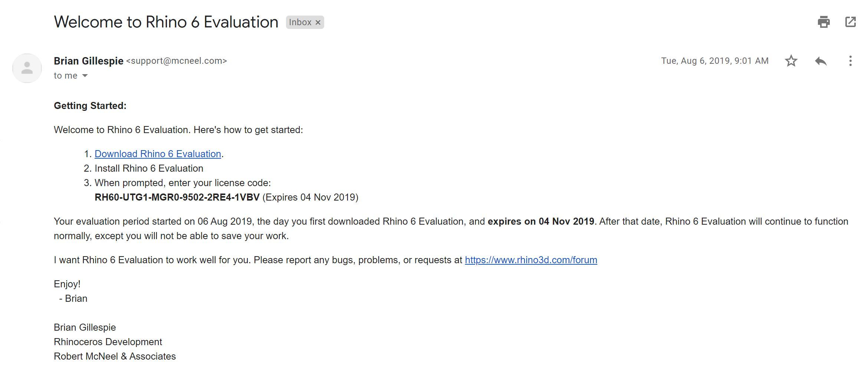Click "Robert McNeel & Associates" in the signature

(x=115, y=356)
